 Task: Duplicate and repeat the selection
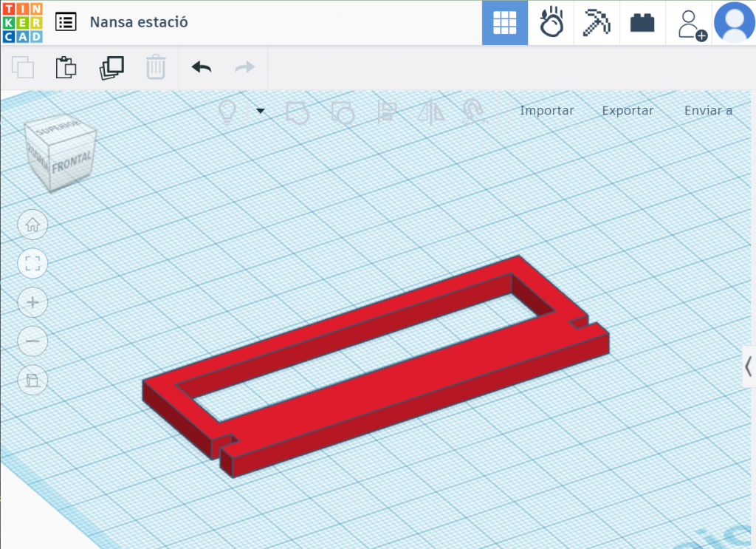111,67
